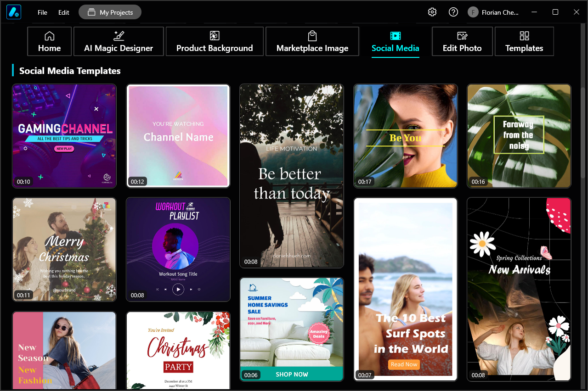Open the Edit menu
Viewport: 588px width, 391px height.
63,12
